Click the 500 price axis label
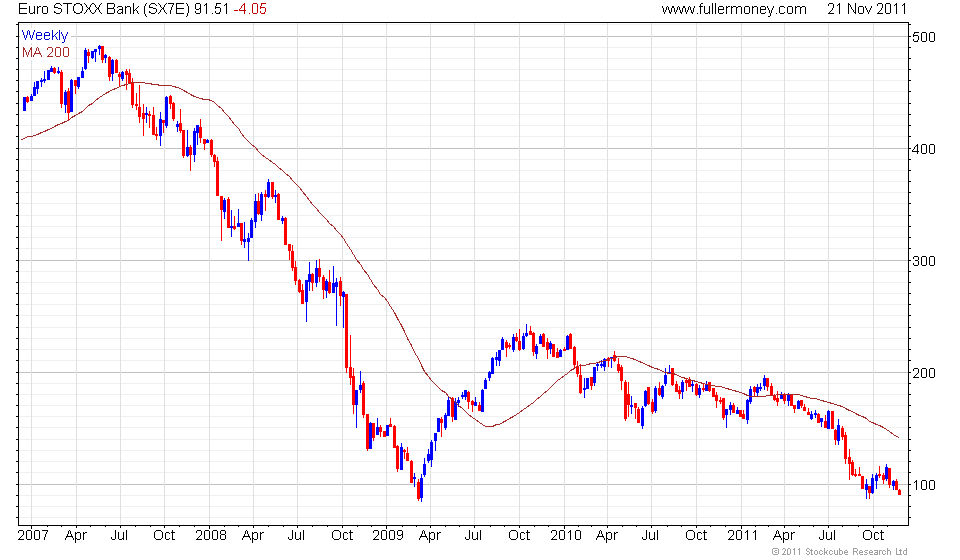This screenshot has width=960, height=560. [924, 37]
